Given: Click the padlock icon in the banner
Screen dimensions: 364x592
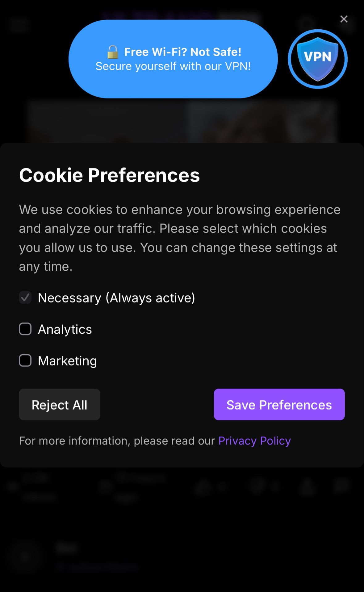Looking at the screenshot, I should (x=113, y=52).
